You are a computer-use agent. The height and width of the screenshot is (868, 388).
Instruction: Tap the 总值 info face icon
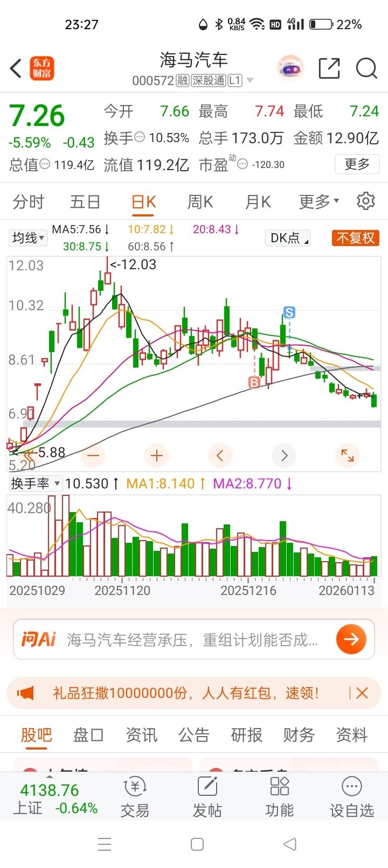click(x=45, y=164)
